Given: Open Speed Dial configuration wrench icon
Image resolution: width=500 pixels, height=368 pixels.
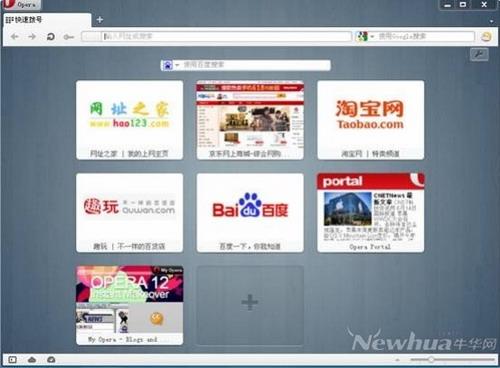Looking at the screenshot, I should 479,54.
